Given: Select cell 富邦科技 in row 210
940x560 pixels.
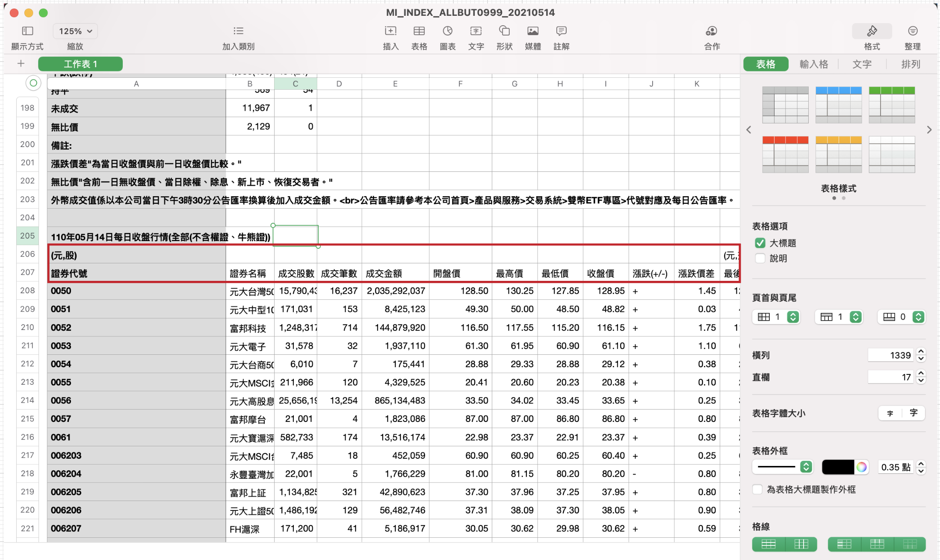Looking at the screenshot, I should point(250,328).
